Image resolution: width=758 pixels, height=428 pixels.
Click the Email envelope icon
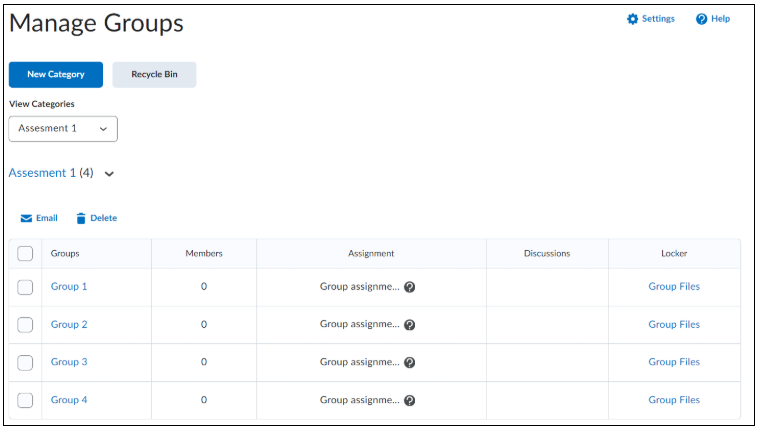(26, 219)
